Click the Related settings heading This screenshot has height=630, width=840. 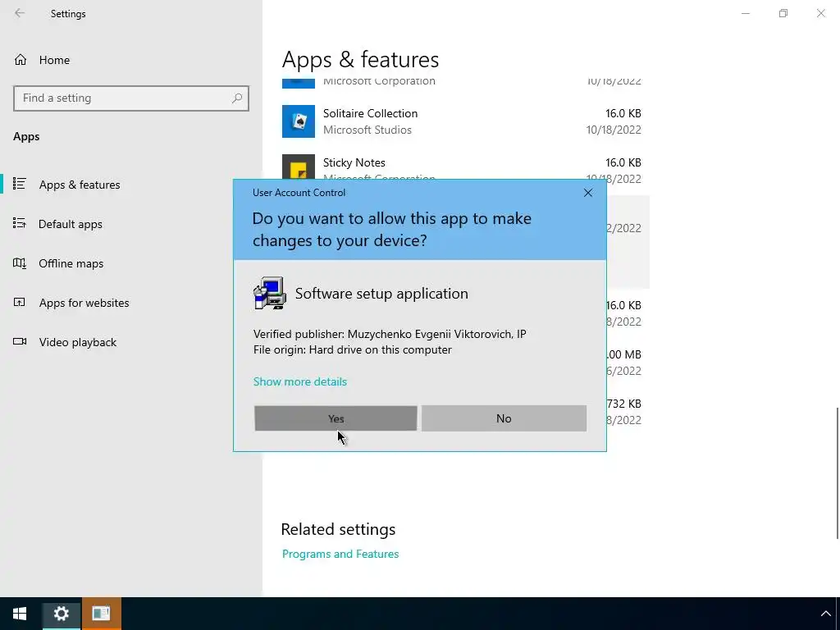[x=338, y=529]
